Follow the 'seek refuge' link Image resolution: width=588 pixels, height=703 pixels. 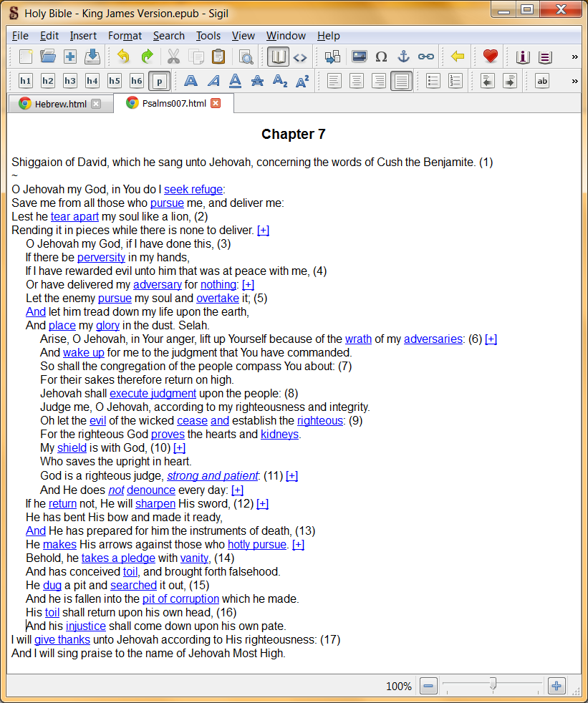[x=193, y=190]
